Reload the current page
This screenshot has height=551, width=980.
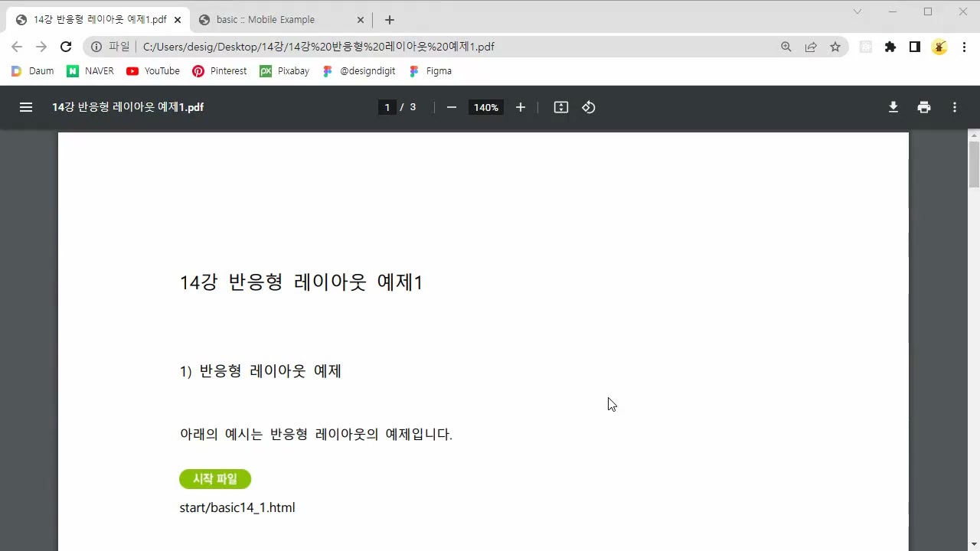[x=66, y=47]
